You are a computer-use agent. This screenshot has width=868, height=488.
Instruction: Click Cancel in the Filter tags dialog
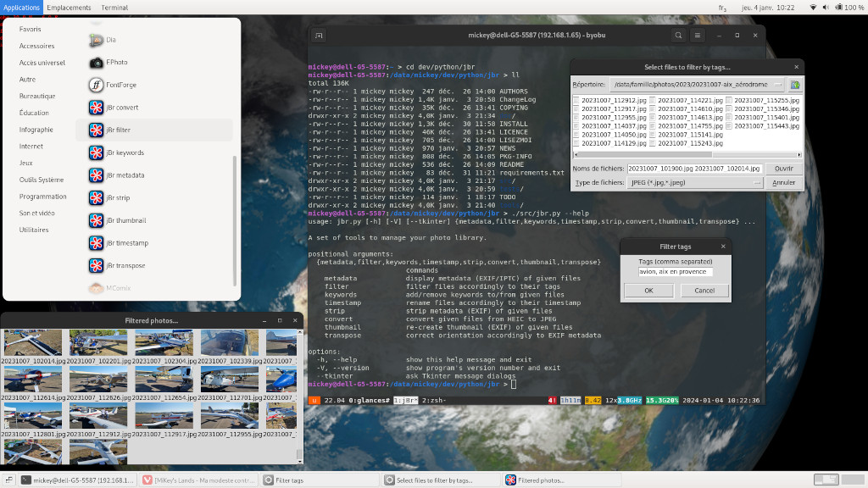click(704, 291)
